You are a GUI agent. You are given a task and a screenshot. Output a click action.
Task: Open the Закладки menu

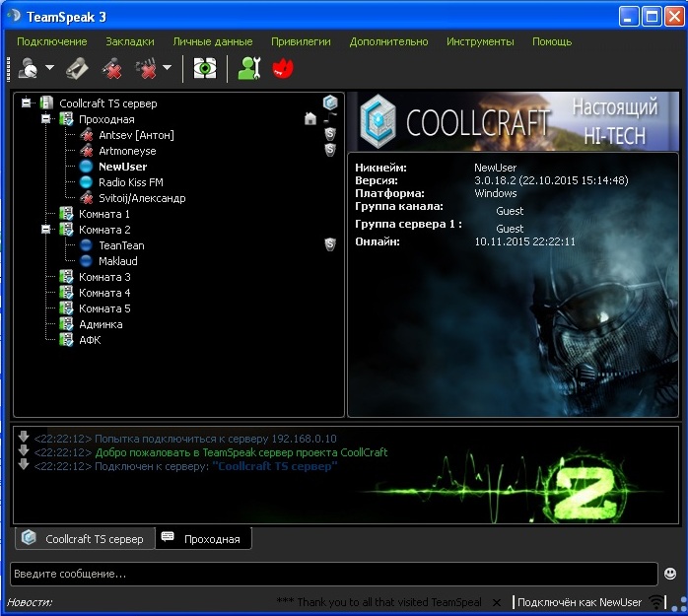tap(130, 41)
